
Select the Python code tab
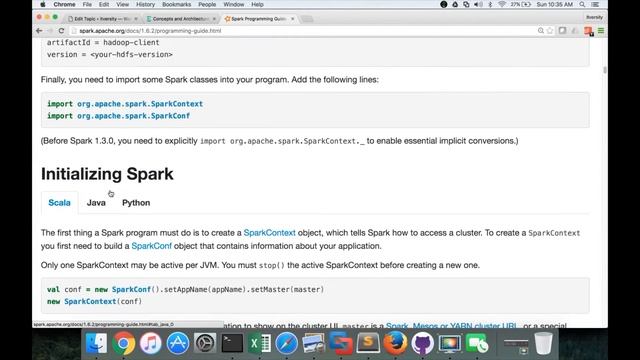point(136,203)
